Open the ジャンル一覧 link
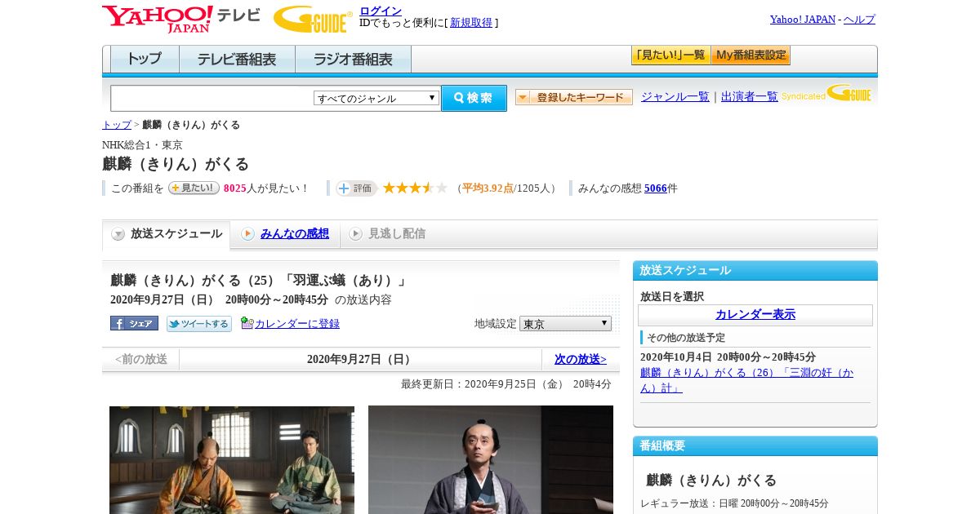The width and height of the screenshot is (980, 514). click(x=675, y=97)
